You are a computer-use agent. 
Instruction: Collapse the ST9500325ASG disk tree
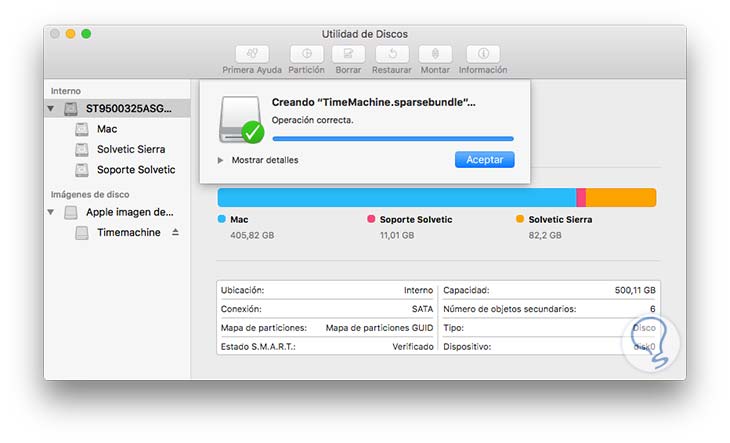point(51,108)
